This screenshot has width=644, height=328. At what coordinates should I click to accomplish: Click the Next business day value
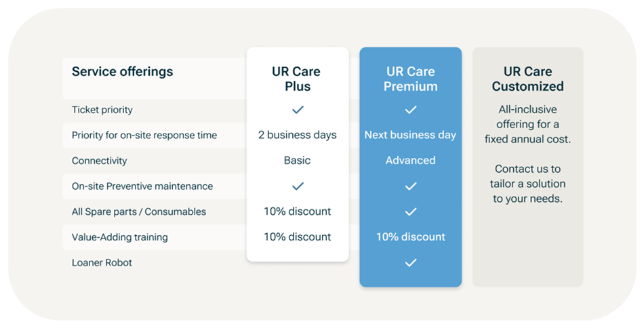pyautogui.click(x=410, y=135)
